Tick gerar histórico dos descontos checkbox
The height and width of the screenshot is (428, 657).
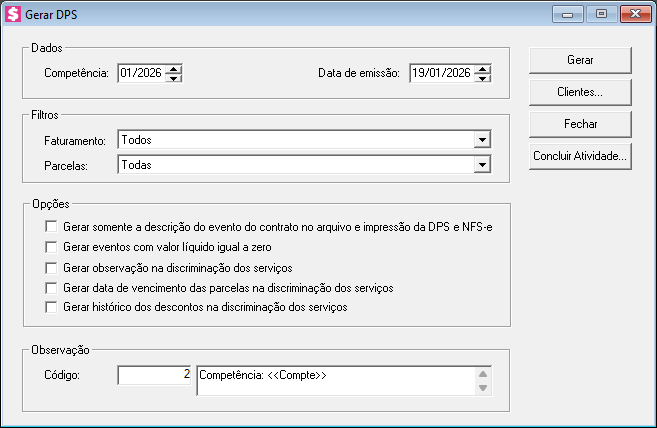[x=52, y=308]
